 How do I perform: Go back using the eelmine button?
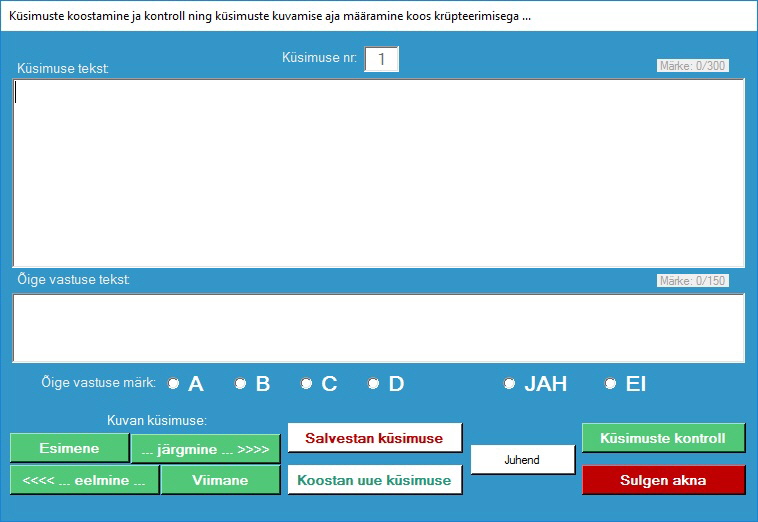point(84,481)
